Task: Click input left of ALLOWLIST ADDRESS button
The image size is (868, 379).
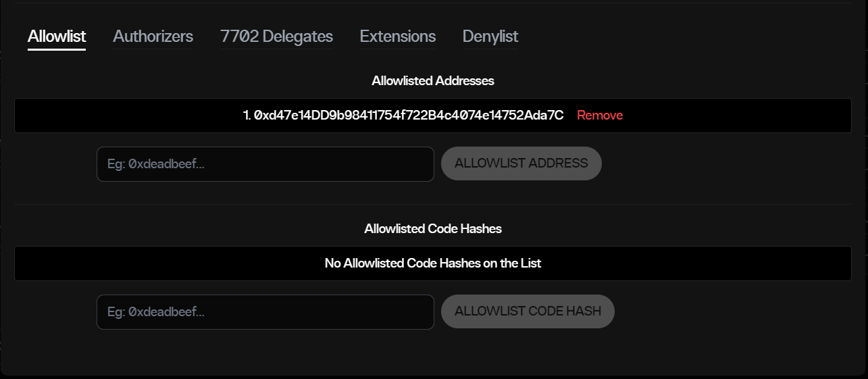Action: [x=265, y=164]
